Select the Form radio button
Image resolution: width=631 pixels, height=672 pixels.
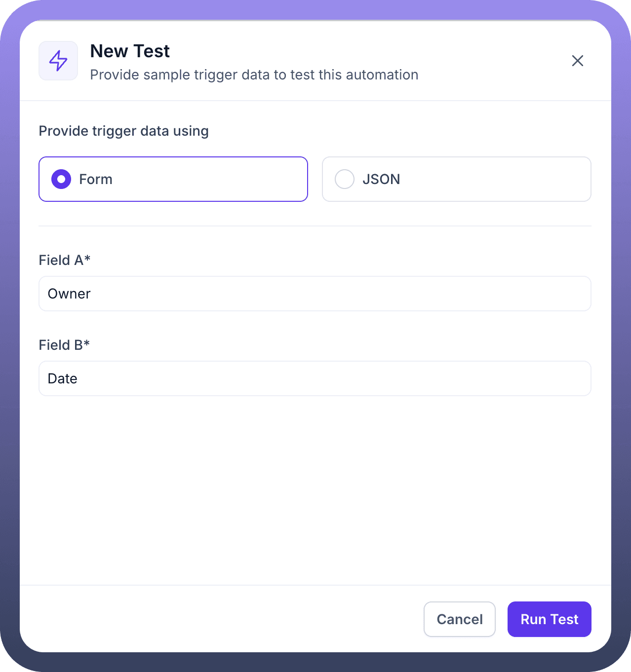tap(61, 179)
